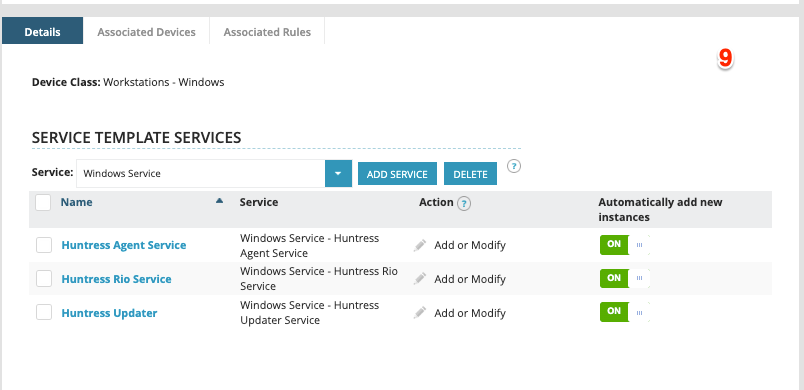Click the Service column header
This screenshot has width=804, height=390.
coord(259,202)
